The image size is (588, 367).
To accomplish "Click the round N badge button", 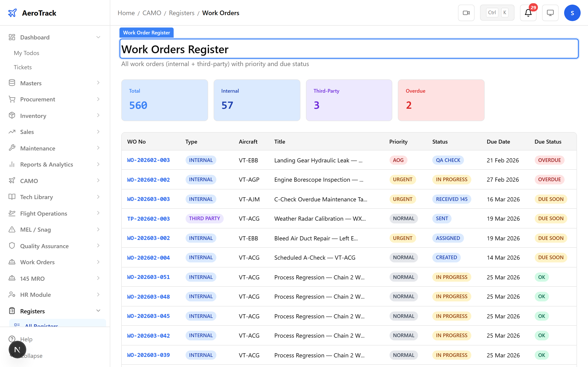I will (17, 350).
